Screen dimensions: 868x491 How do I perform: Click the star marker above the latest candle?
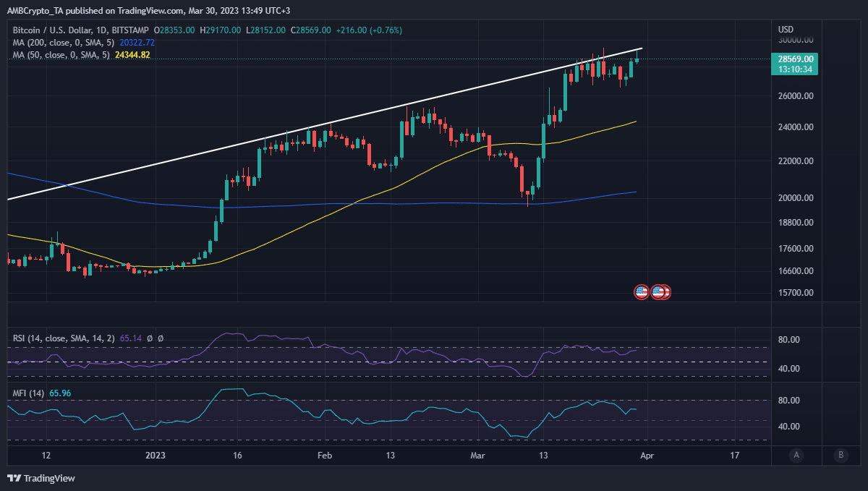[x=637, y=52]
